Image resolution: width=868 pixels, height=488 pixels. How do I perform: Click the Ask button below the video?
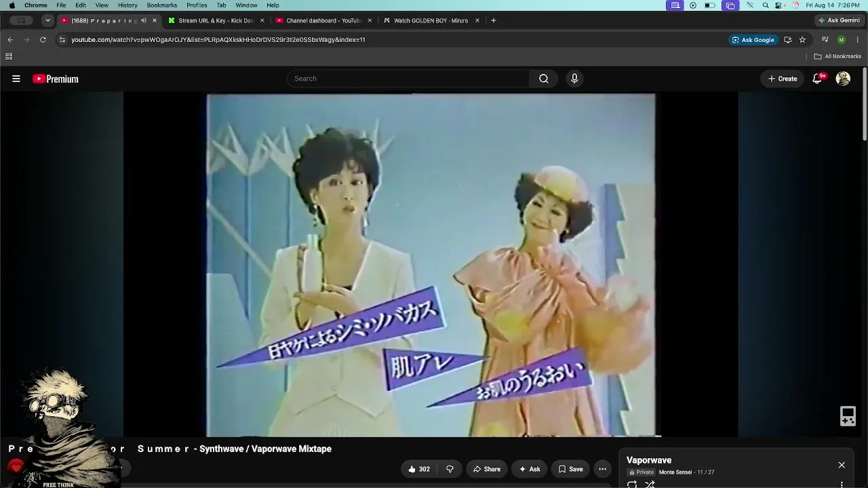coord(530,469)
